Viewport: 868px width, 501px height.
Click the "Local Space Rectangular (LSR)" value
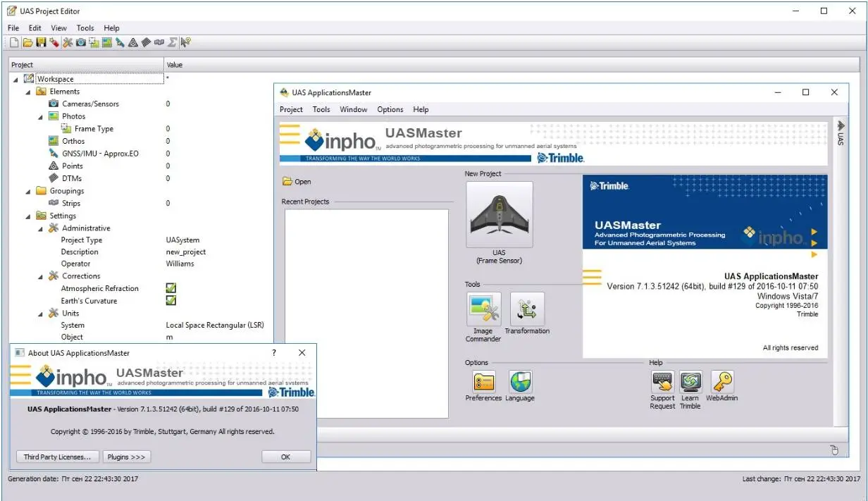(x=214, y=326)
